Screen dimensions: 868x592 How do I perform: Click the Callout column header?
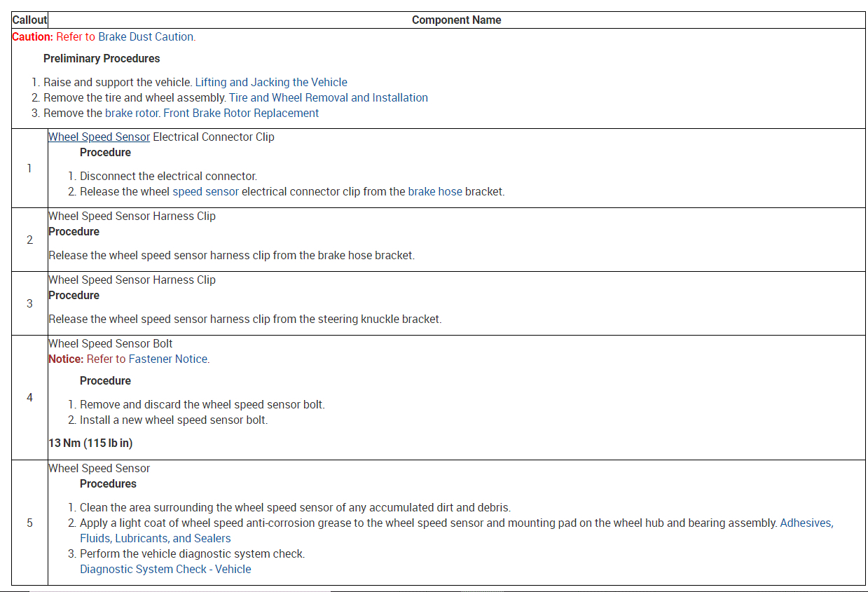[x=29, y=20]
